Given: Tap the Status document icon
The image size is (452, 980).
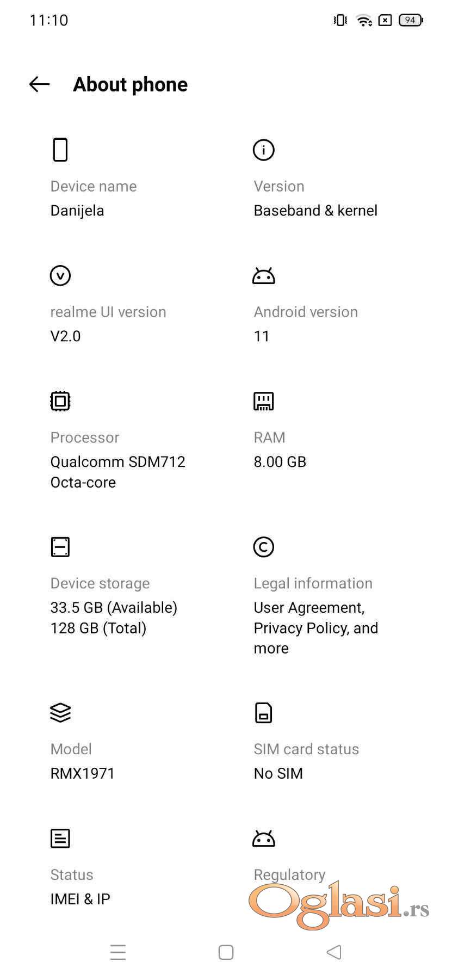Looking at the screenshot, I should pyautogui.click(x=60, y=839).
